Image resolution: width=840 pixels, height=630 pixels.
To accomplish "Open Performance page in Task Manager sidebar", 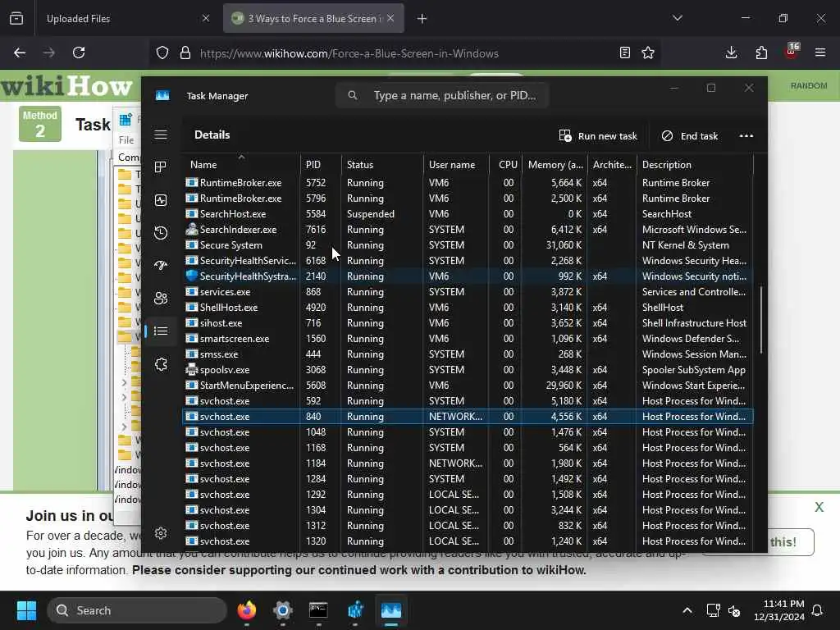I will 161,200.
